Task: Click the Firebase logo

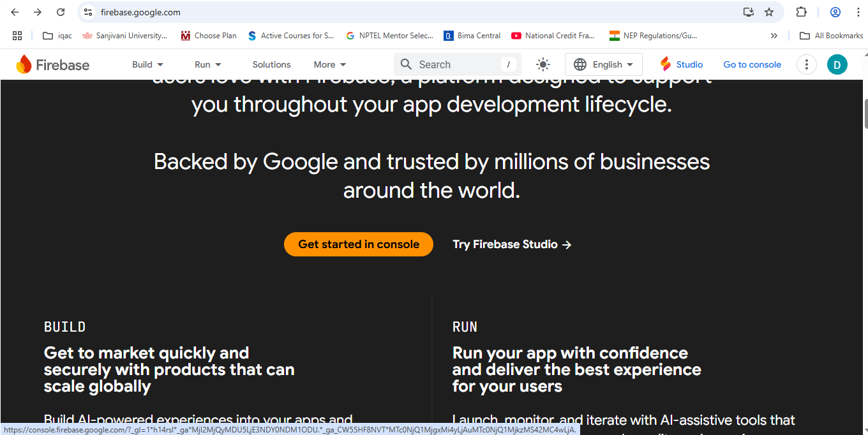Action: pyautogui.click(x=52, y=64)
